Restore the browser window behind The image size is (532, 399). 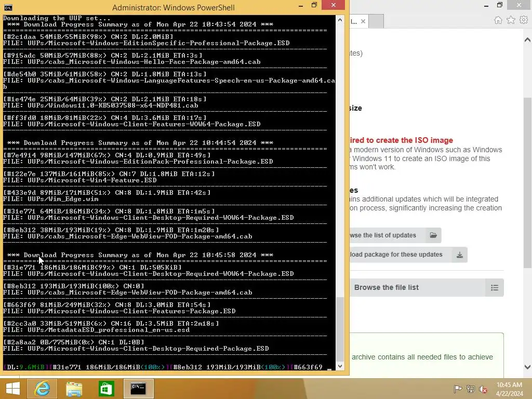coord(499,5)
